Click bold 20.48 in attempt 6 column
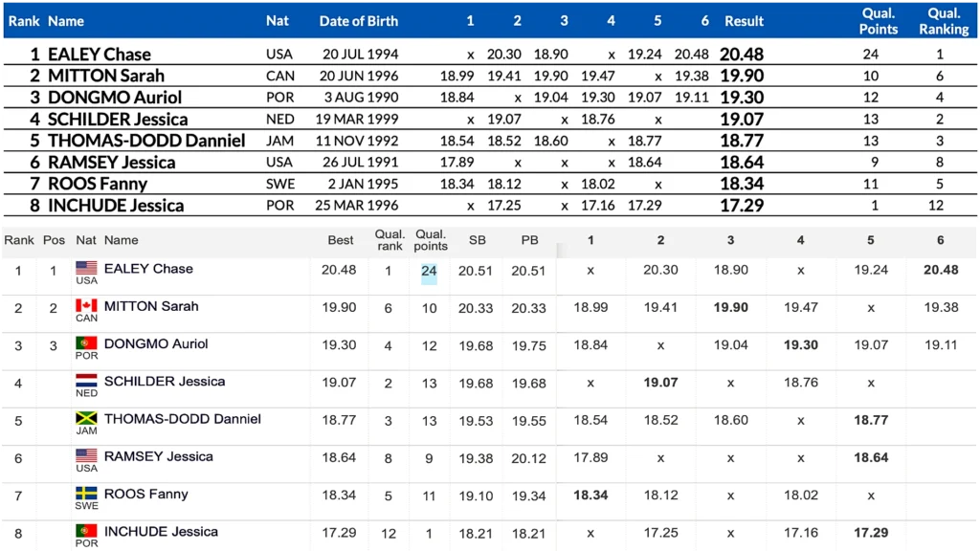The height and width of the screenshot is (551, 980). pos(941,270)
